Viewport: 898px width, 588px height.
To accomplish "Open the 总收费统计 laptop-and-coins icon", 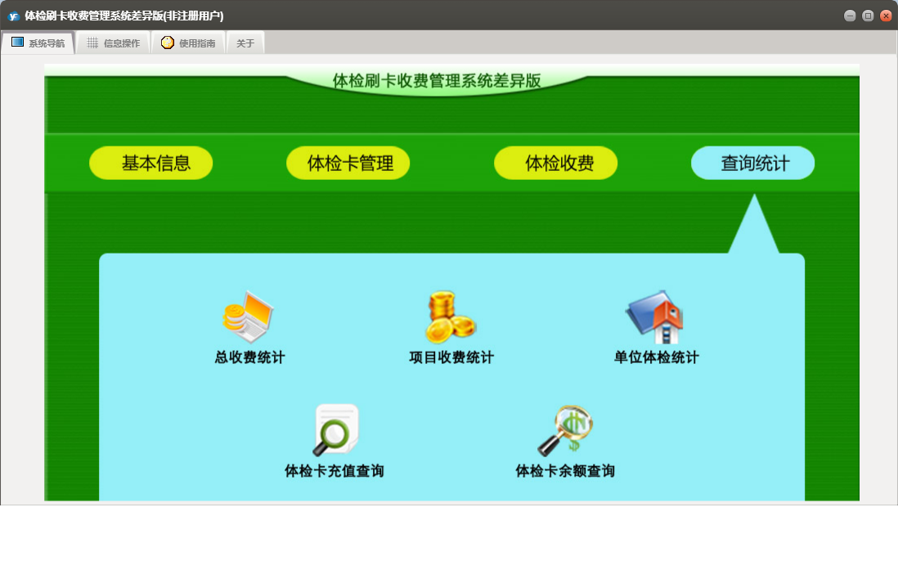I will (249, 316).
